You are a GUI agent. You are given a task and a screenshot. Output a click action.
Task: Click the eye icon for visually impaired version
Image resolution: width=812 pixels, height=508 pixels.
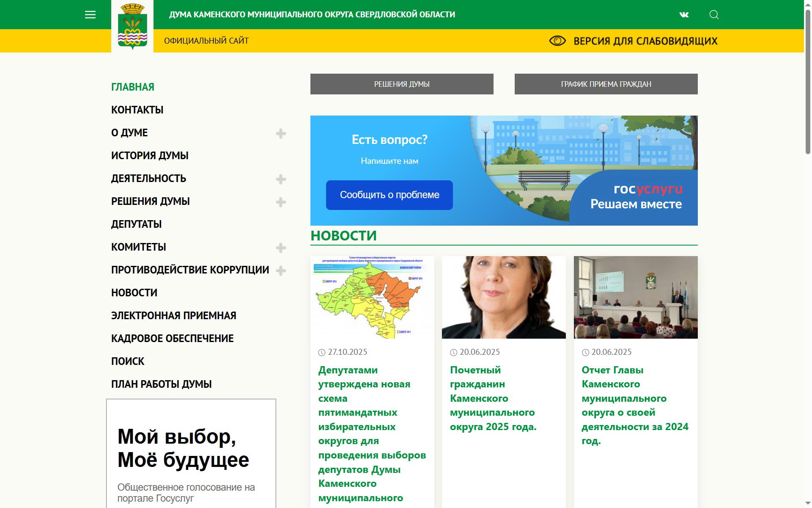click(557, 41)
